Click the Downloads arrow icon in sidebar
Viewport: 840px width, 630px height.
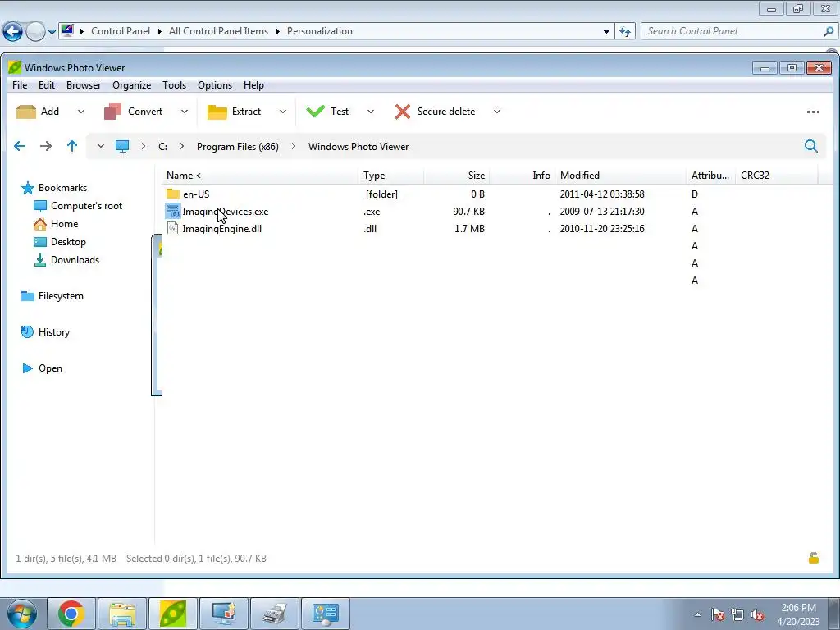pyautogui.click(x=40, y=260)
